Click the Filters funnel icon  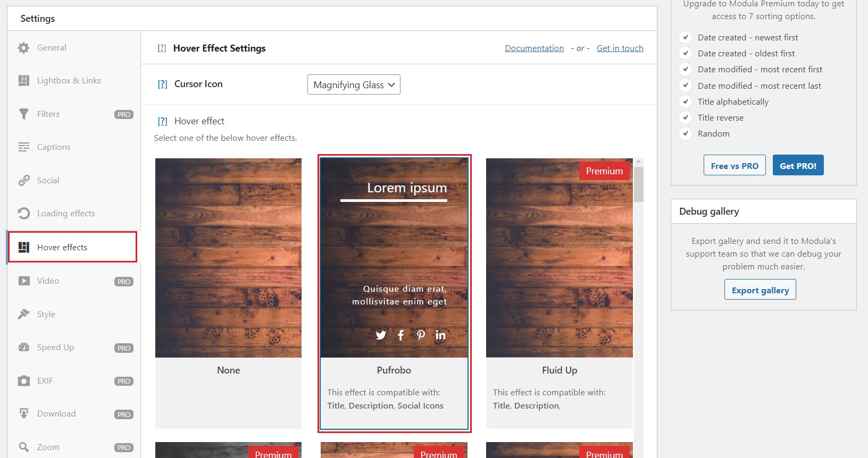pos(23,114)
